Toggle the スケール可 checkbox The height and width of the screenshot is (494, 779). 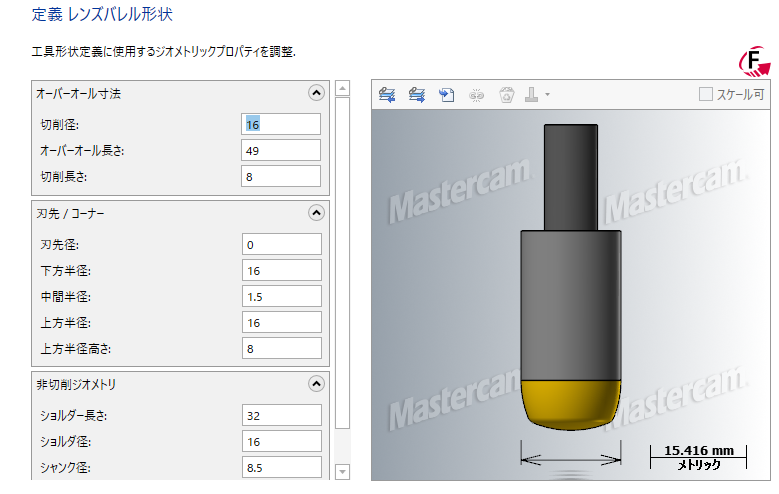[705, 94]
